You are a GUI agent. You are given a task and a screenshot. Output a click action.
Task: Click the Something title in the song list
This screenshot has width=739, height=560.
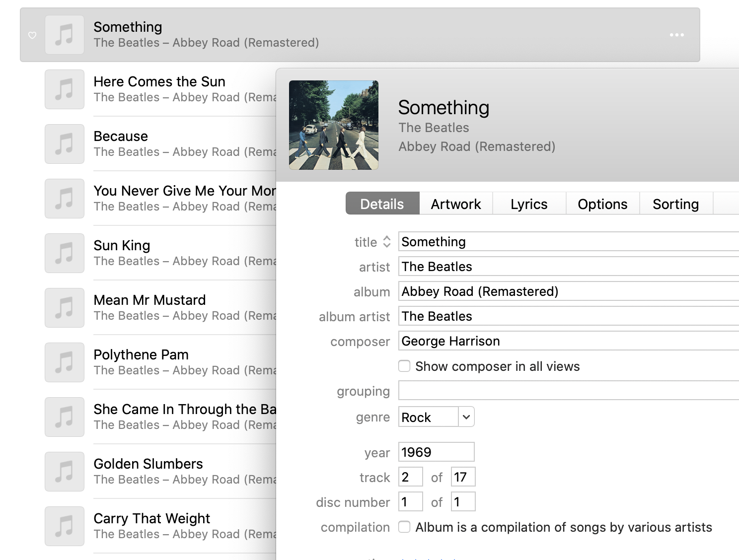pos(128,27)
